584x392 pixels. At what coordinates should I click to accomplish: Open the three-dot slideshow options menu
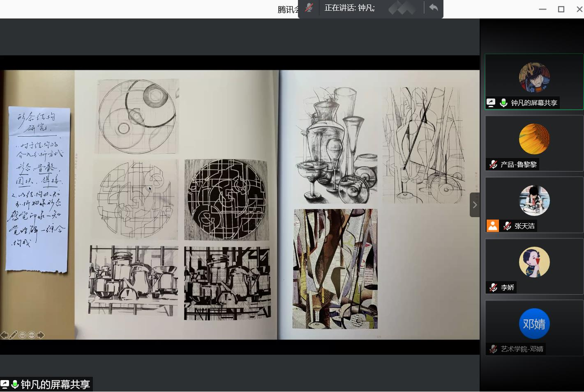click(x=31, y=335)
